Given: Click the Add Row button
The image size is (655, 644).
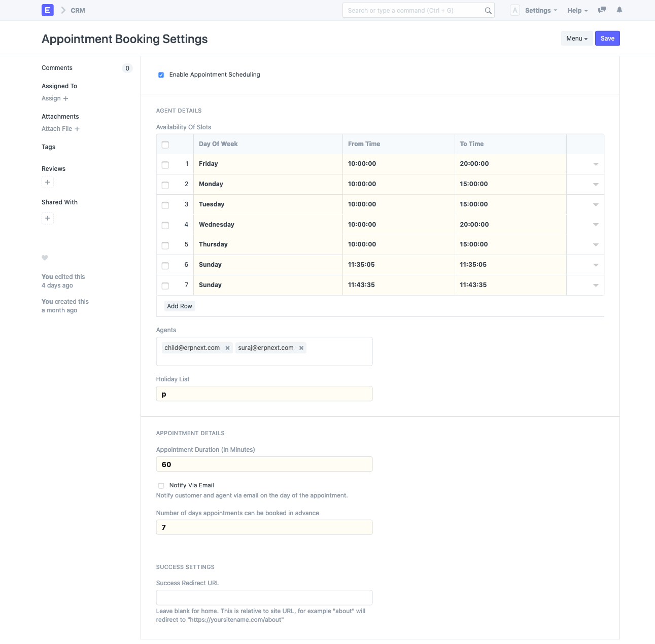Looking at the screenshot, I should 180,306.
